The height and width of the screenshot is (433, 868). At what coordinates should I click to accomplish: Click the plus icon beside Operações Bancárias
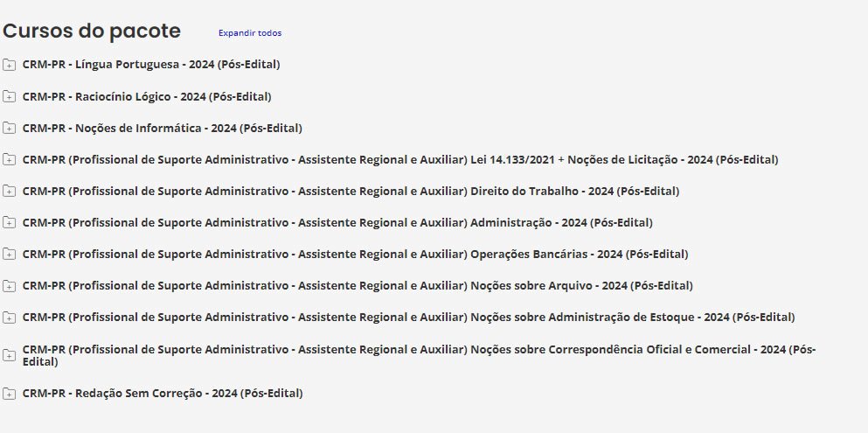click(x=9, y=254)
